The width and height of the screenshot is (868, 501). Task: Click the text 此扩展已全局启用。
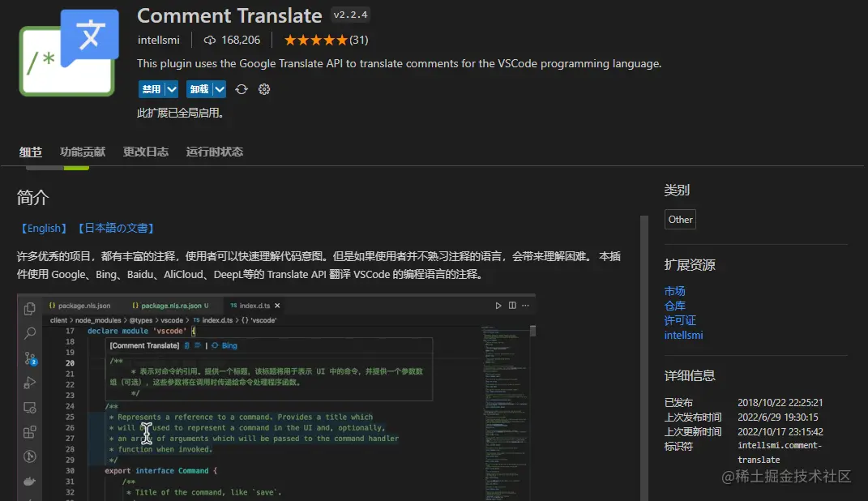coord(181,113)
